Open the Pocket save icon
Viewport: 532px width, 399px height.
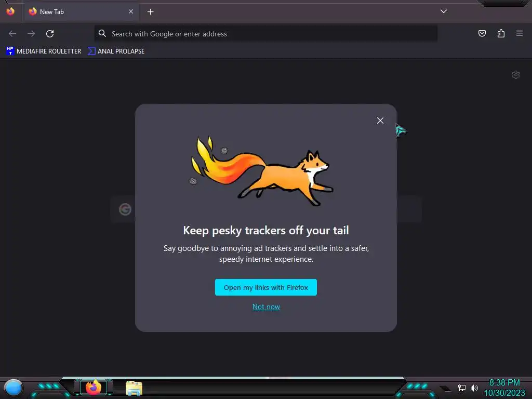coord(482,33)
